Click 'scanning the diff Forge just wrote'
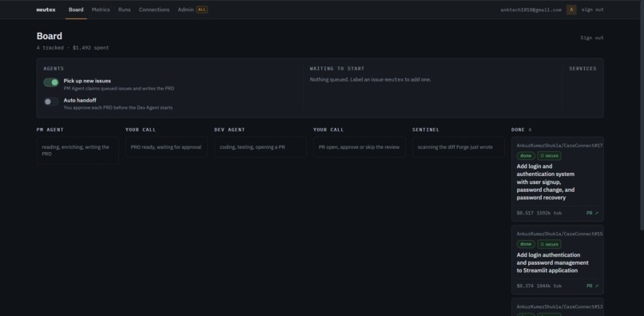The image size is (644, 316). 459,147
